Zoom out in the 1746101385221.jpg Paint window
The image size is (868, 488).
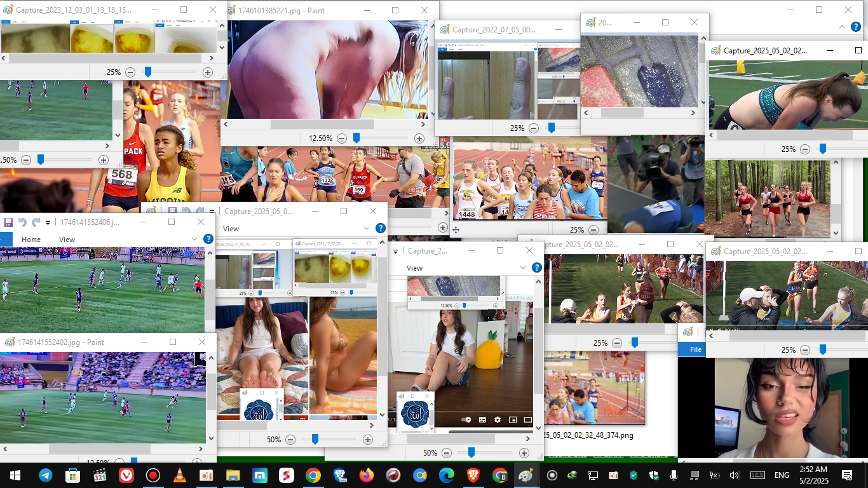click(x=342, y=138)
